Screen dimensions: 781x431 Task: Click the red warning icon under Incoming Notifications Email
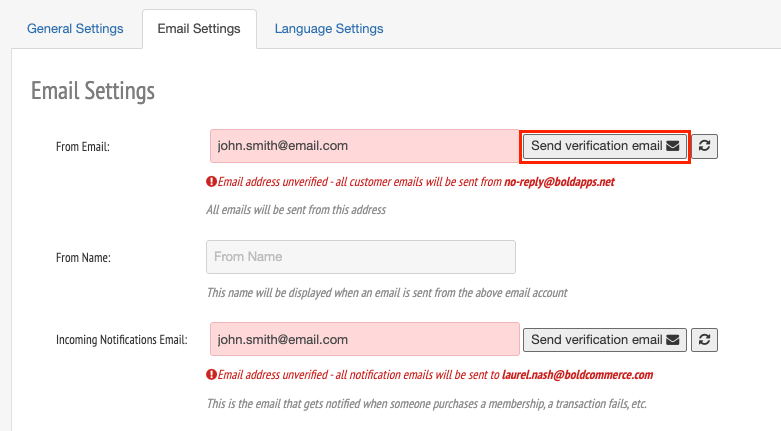pyautogui.click(x=211, y=374)
